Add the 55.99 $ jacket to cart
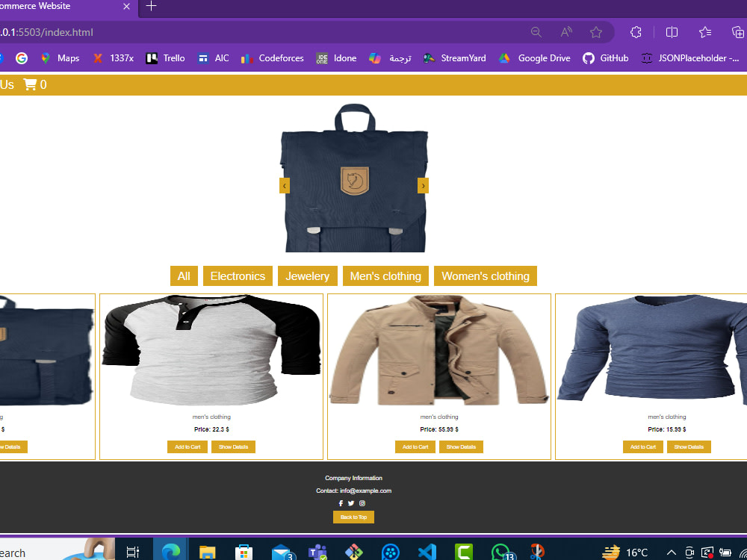Viewport: 747px width, 560px height. [x=415, y=447]
